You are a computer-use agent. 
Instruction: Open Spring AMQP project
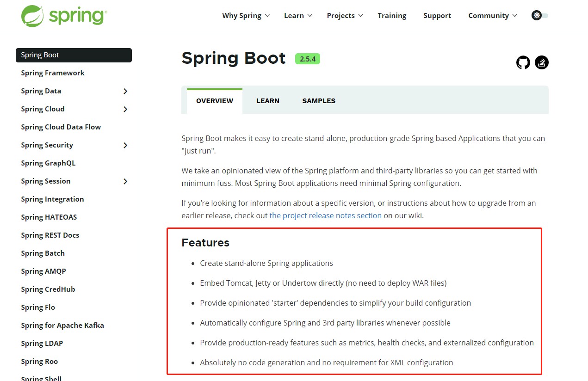click(x=43, y=271)
